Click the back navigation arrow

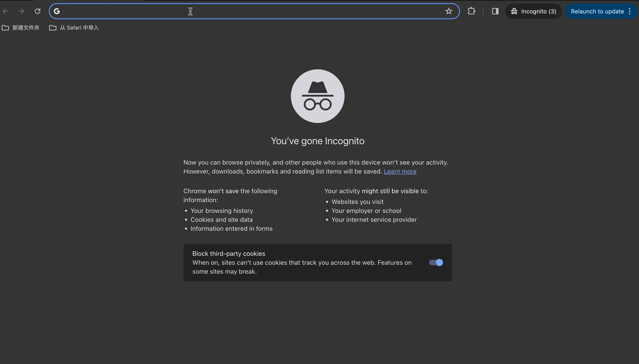coord(6,11)
